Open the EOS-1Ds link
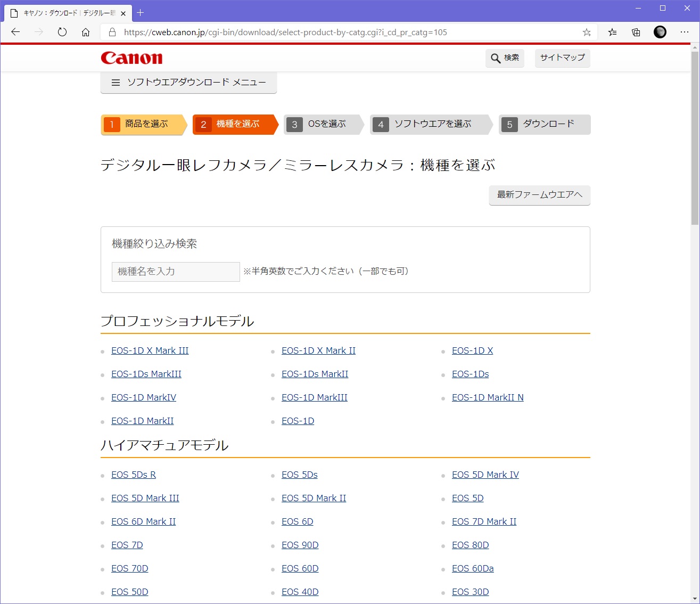 click(470, 374)
